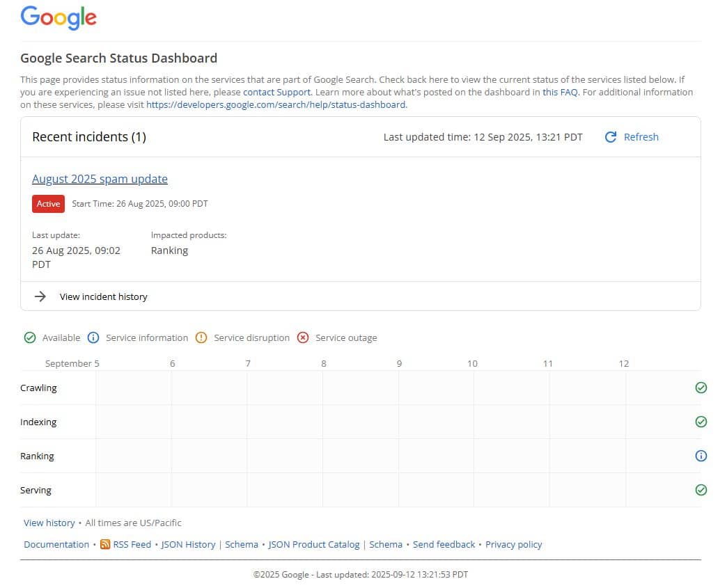
Task: Open the this FAQ link
Action: 560,93
